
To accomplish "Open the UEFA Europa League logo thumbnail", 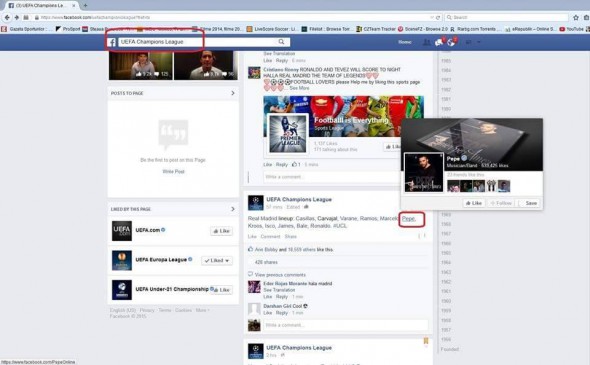I will click(122, 260).
